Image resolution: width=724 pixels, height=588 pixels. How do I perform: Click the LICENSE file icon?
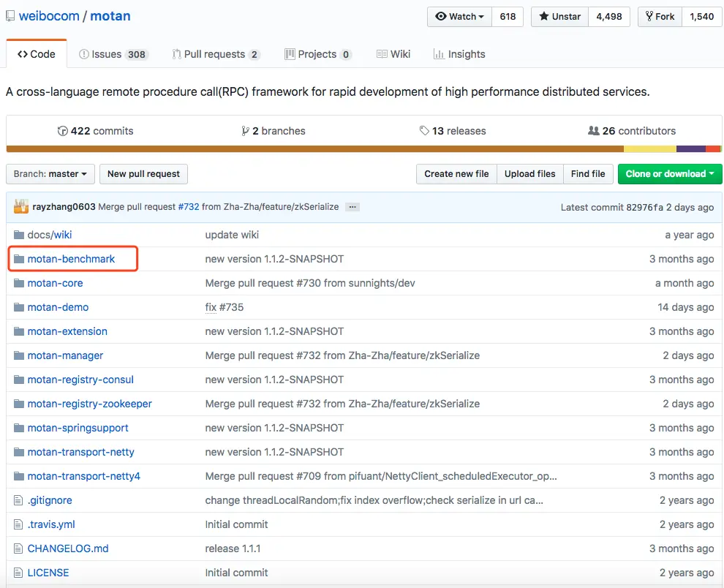click(19, 573)
